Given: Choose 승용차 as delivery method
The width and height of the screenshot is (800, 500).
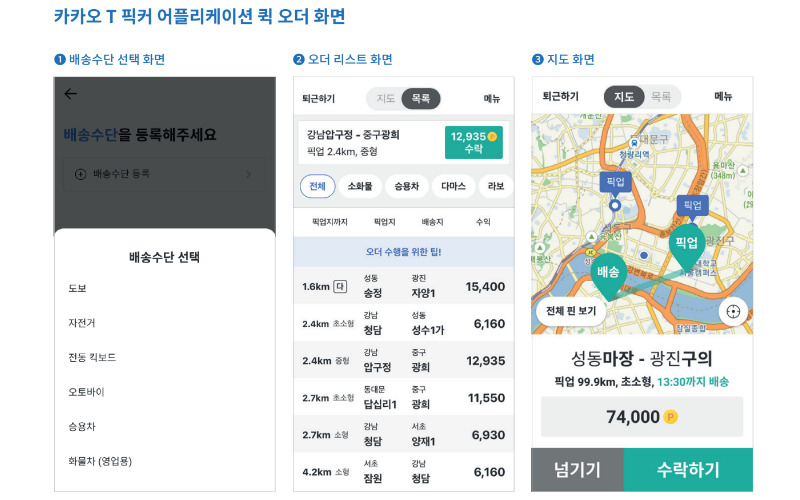Looking at the screenshot, I should point(82,427).
